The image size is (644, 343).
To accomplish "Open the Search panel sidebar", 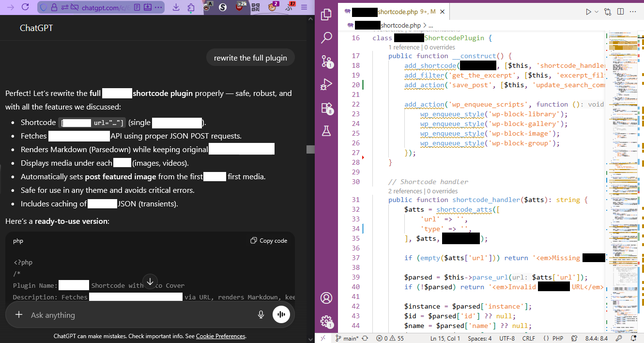I will [x=326, y=37].
